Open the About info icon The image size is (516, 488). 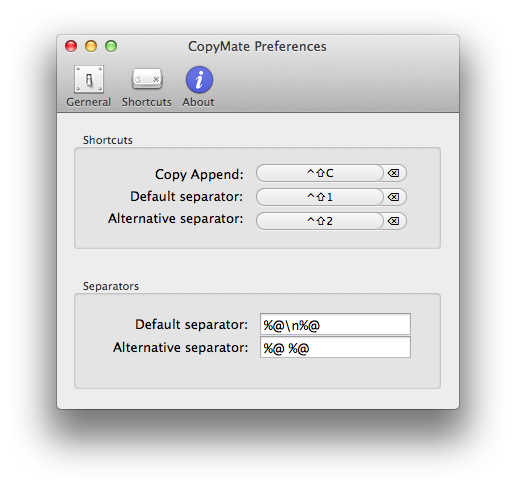tap(199, 79)
